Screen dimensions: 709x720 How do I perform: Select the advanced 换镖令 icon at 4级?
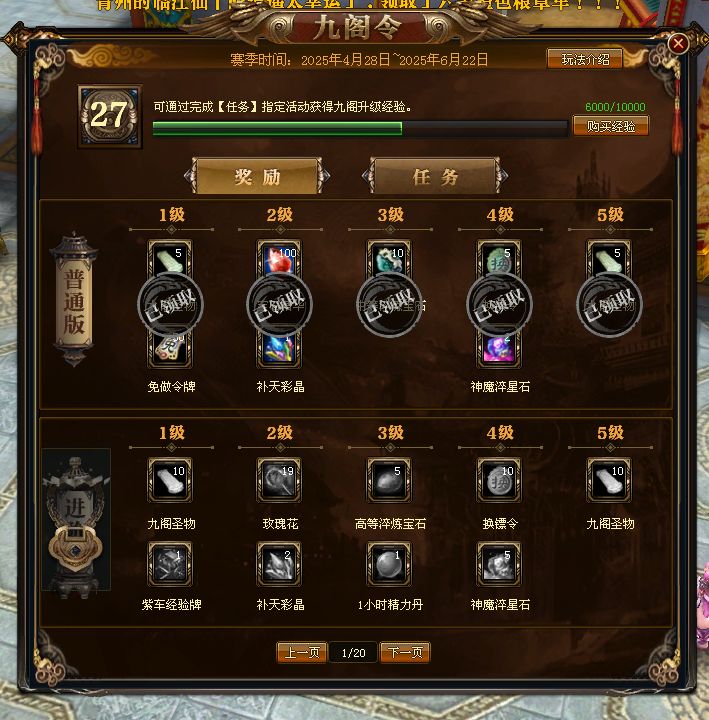point(499,480)
